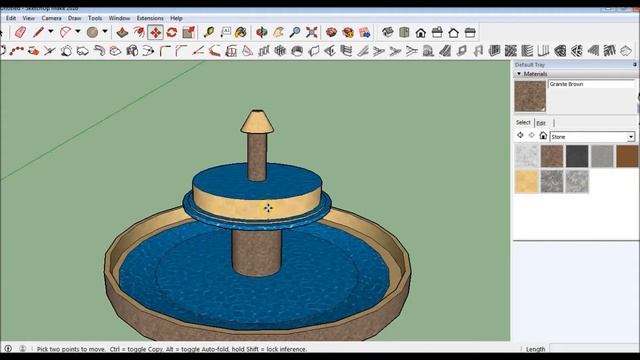
Task: Select the Pan hand tool
Action: pyautogui.click(x=278, y=32)
